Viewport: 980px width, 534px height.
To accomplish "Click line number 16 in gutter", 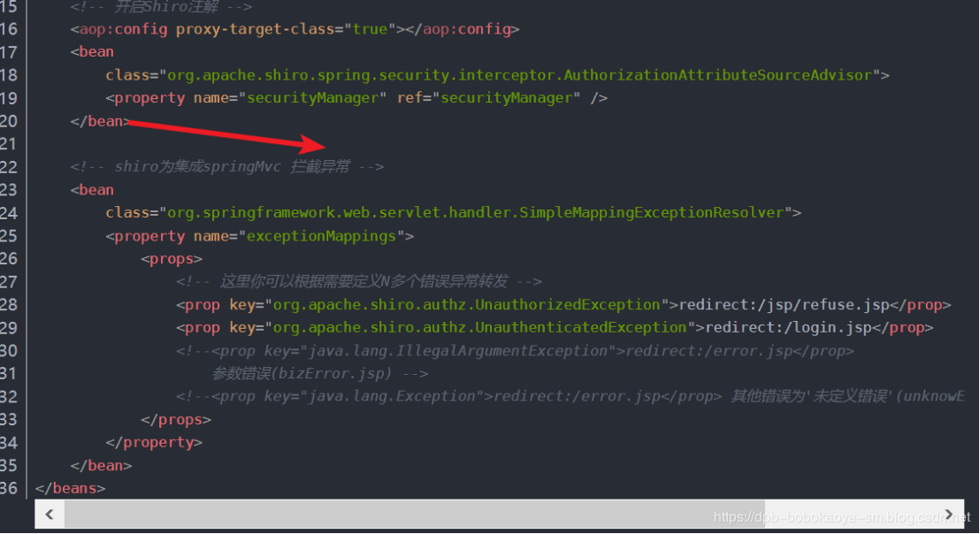I will pos(9,29).
